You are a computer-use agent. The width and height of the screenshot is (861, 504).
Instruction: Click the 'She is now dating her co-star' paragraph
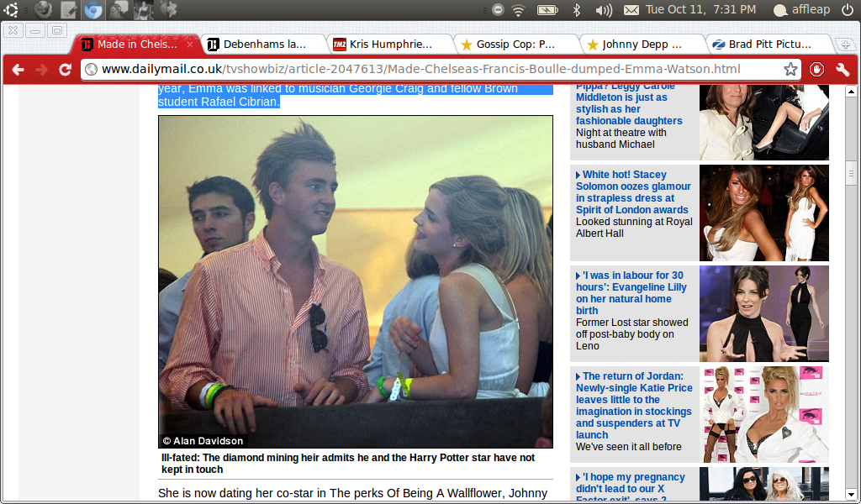pyautogui.click(x=353, y=493)
